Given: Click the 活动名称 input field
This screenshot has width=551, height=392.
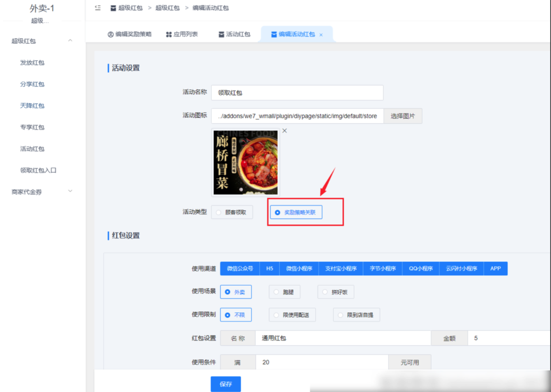Looking at the screenshot, I should [x=297, y=92].
